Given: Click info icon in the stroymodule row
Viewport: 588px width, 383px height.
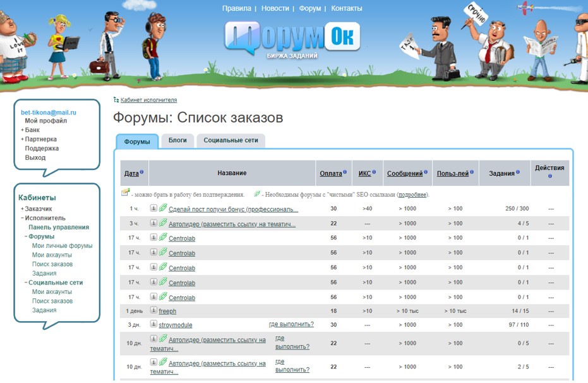Looking at the screenshot, I should pos(153,324).
